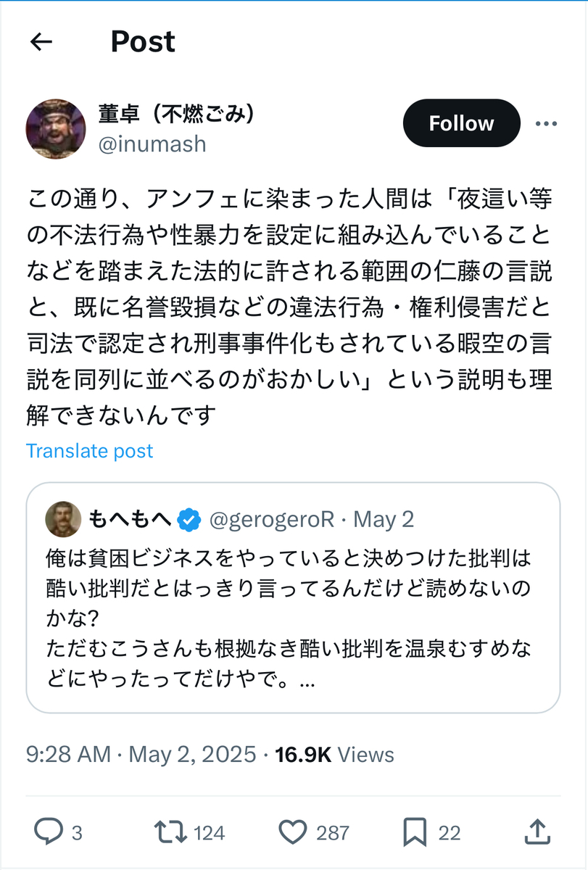588x870 pixels.
Task: Share the post via upload icon
Action: coord(534,832)
